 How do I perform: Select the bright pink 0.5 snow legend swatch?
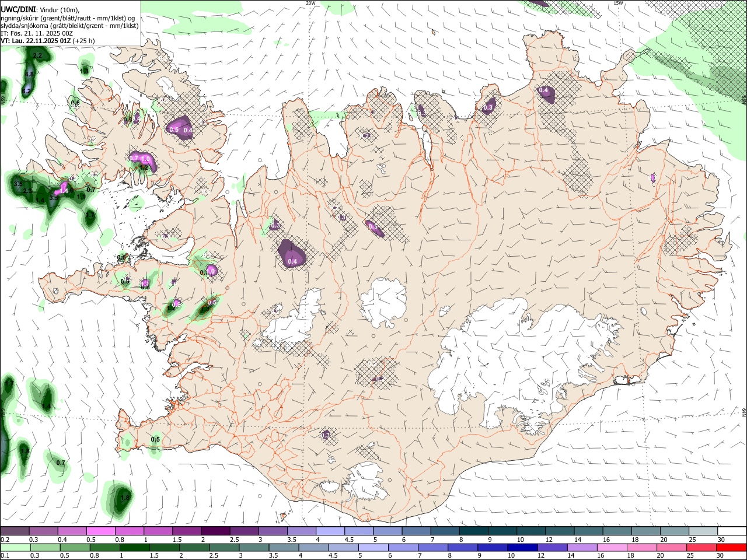pos(100,531)
